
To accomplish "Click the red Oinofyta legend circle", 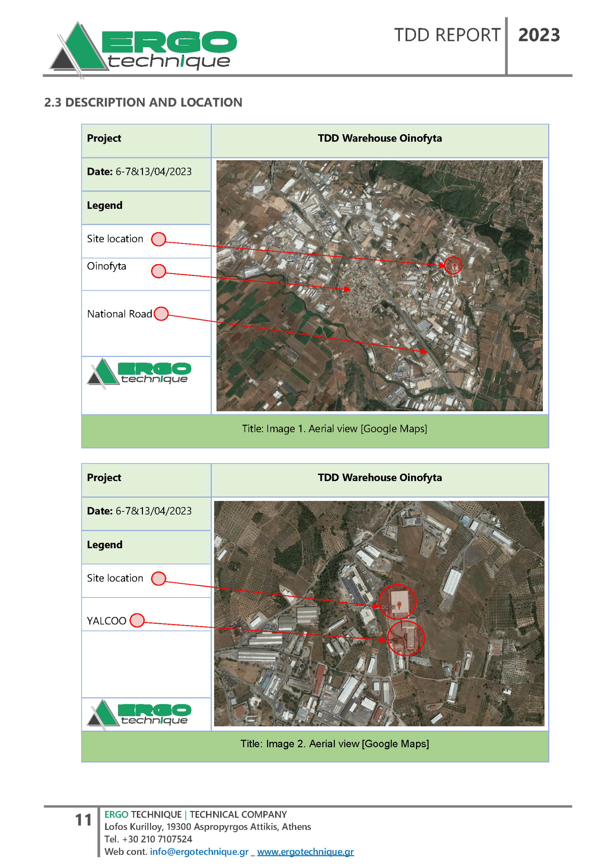I will coord(158,271).
